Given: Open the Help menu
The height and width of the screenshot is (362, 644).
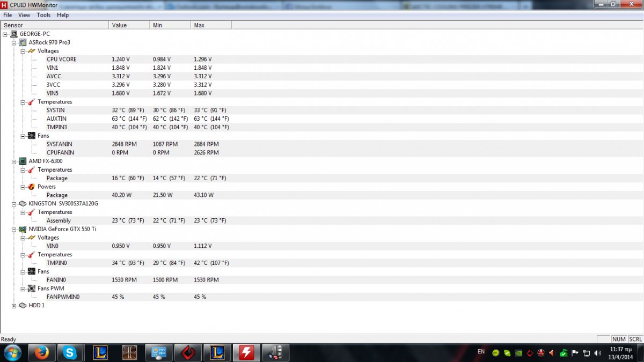Looking at the screenshot, I should coord(63,15).
